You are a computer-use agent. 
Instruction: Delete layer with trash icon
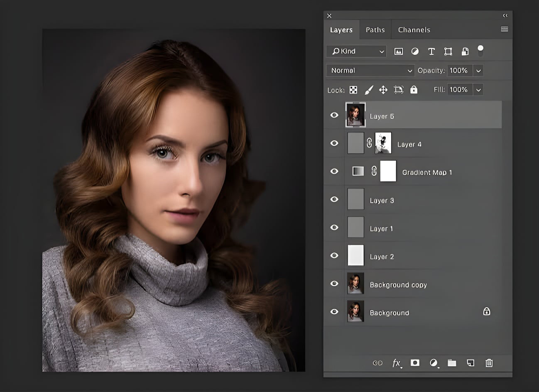[489, 363]
